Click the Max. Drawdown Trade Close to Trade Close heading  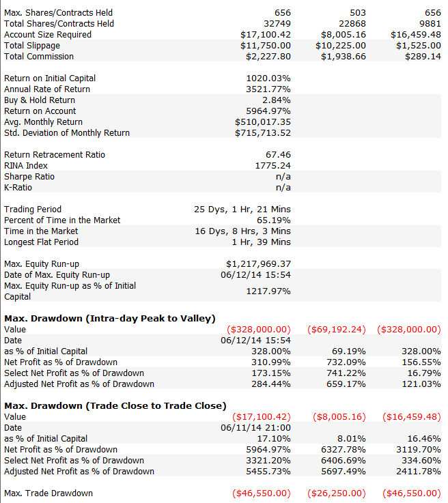[115, 405]
